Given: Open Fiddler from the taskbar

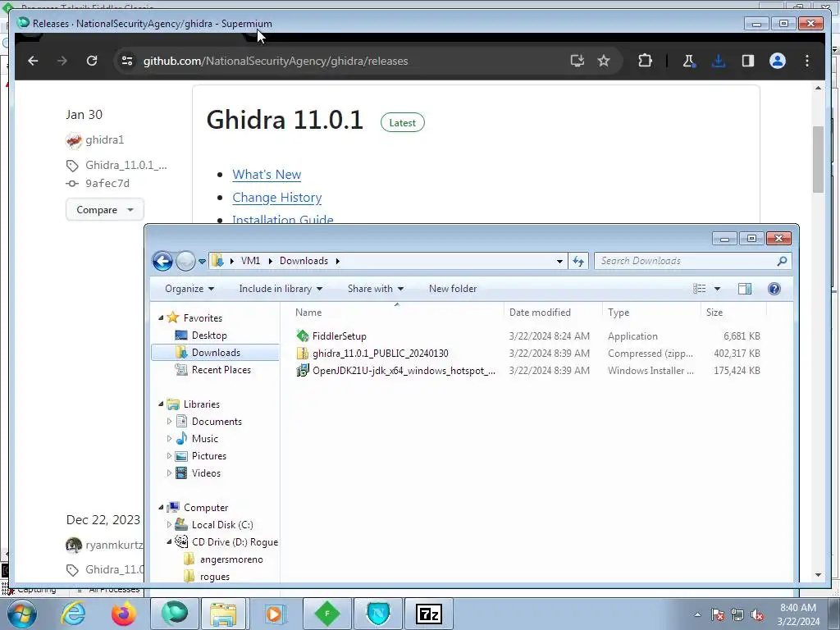Looking at the screenshot, I should tap(327, 614).
